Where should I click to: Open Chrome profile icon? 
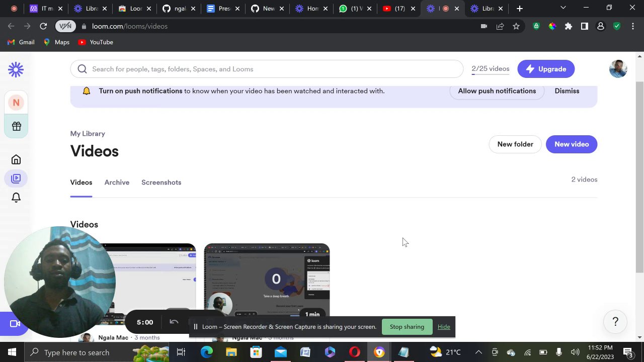(x=601, y=26)
